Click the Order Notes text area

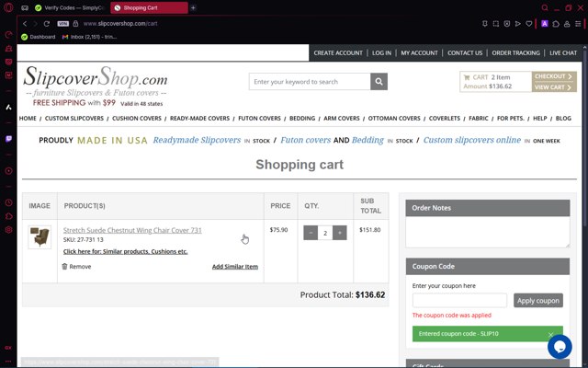click(488, 232)
